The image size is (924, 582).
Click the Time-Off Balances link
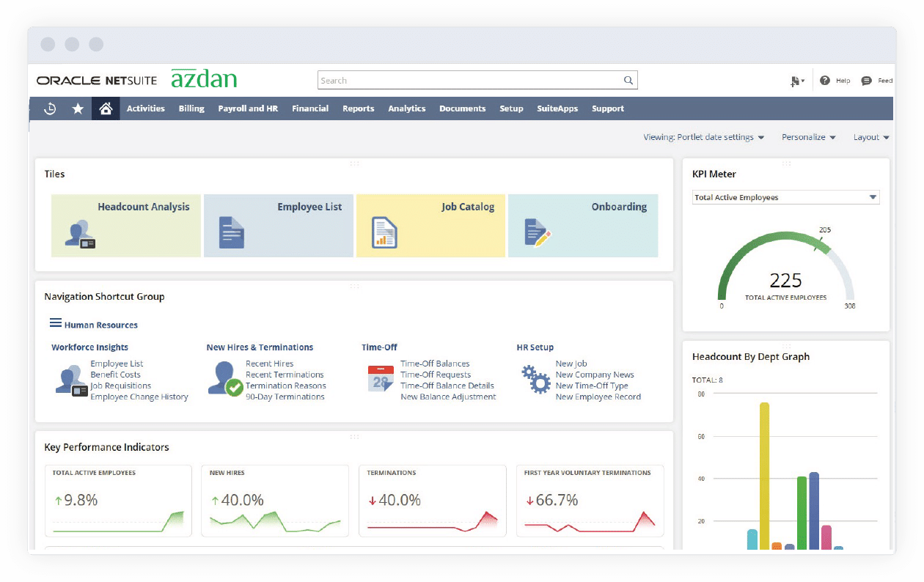coord(435,363)
